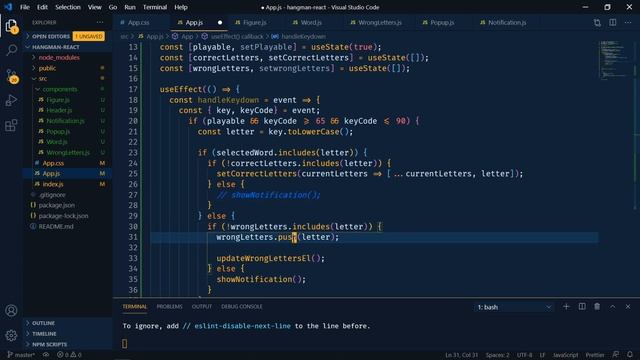Open the Edit menu
The image size is (640, 360).
(x=42, y=7)
